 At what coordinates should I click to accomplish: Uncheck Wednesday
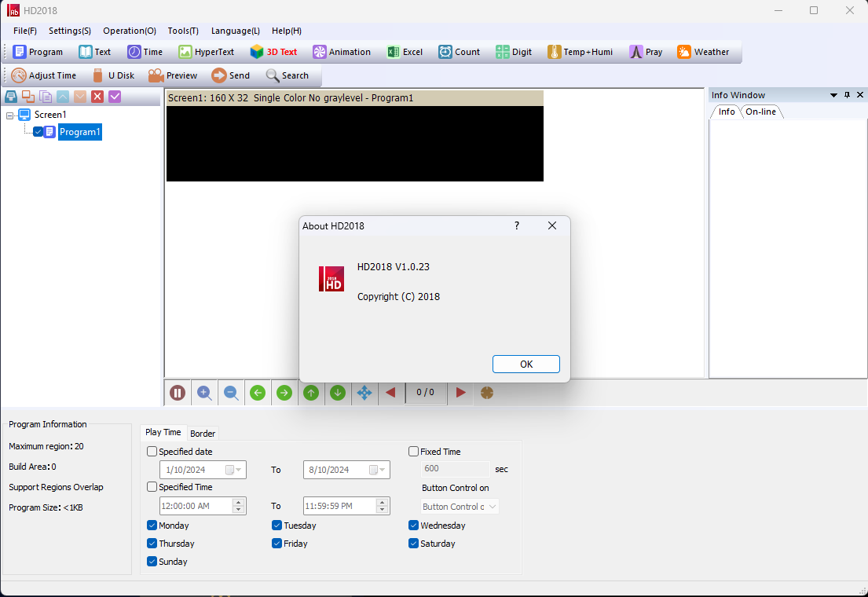coord(413,525)
